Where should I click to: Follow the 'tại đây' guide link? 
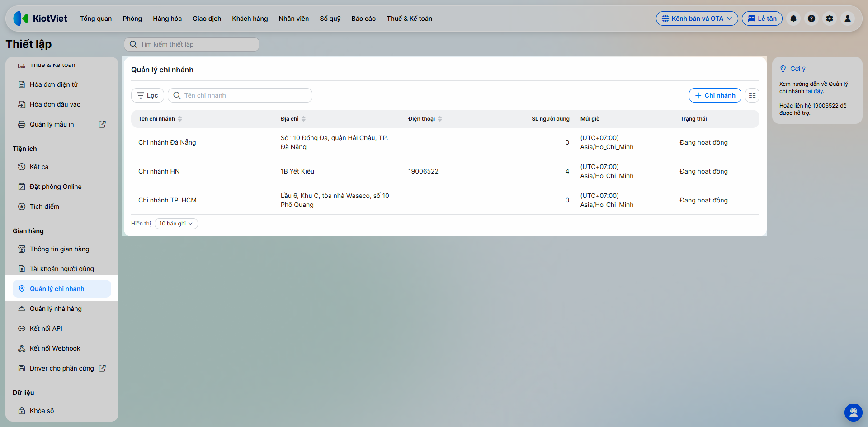815,91
